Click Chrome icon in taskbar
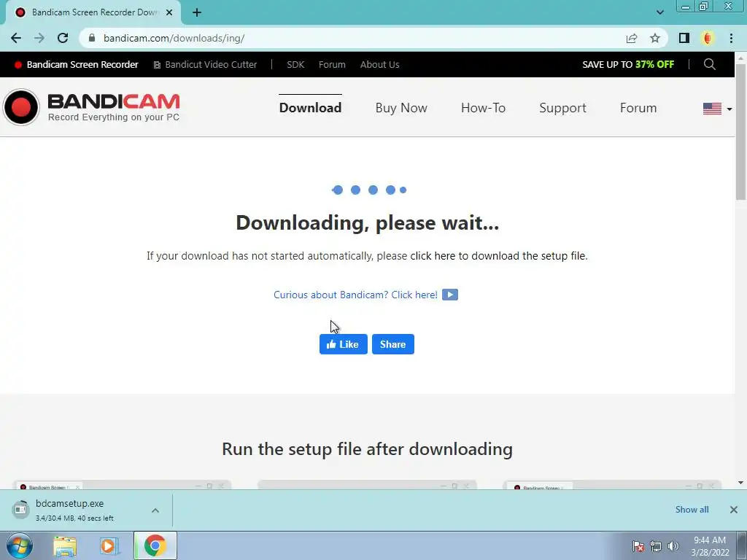 pos(155,545)
